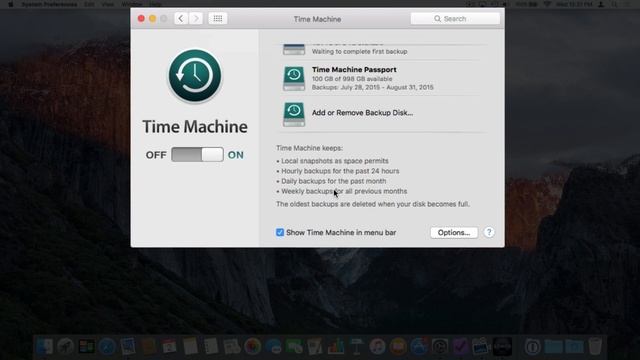Click 'The oldest backups are deleted' note
Viewport: 640px width, 360px height.
373,204
